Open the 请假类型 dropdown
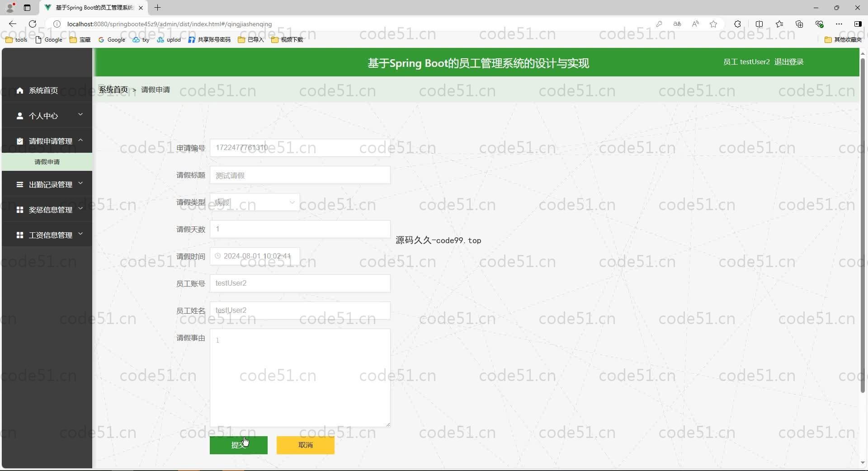Screen dimensions: 868x471 tap(255, 202)
